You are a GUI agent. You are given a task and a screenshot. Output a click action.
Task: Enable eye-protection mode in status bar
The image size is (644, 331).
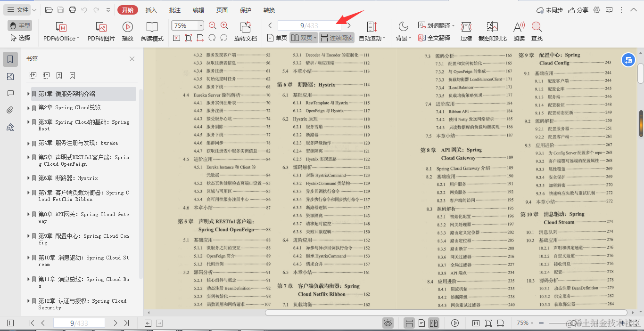pos(388,323)
